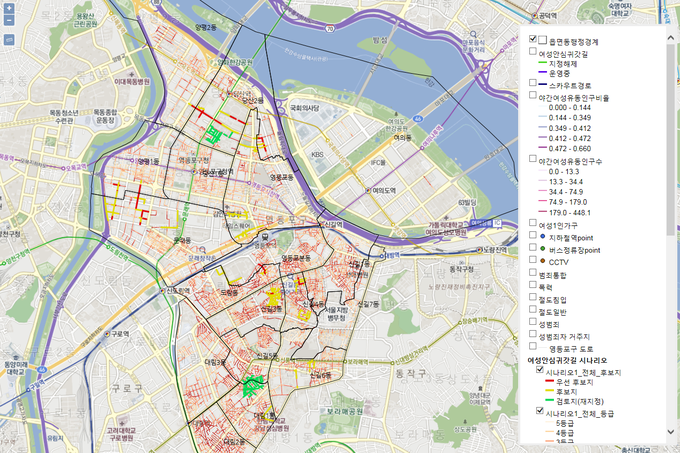Click the legend scrollbar up arrow

point(670,37)
